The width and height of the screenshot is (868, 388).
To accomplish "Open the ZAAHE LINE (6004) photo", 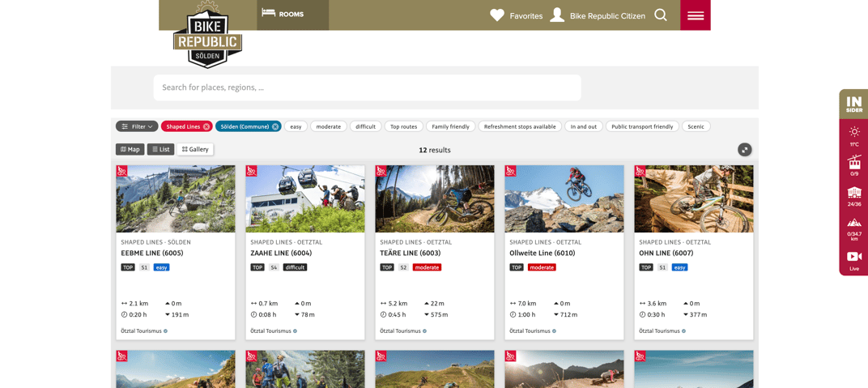I will (305, 198).
